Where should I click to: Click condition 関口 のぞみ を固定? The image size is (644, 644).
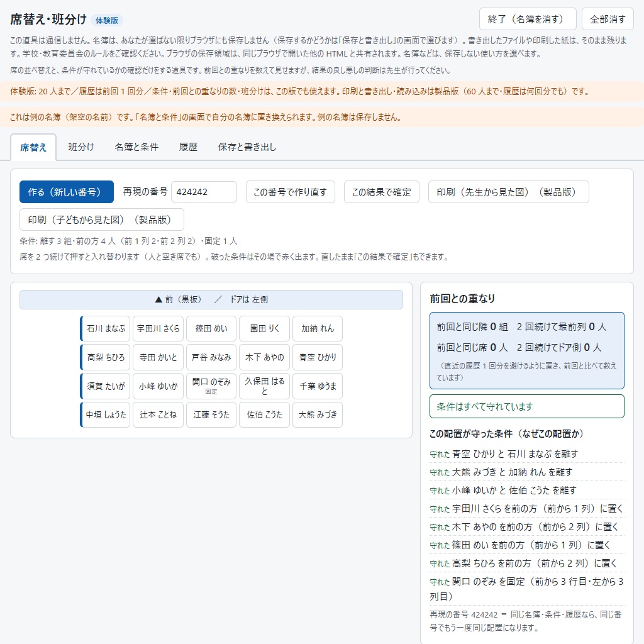point(527,589)
